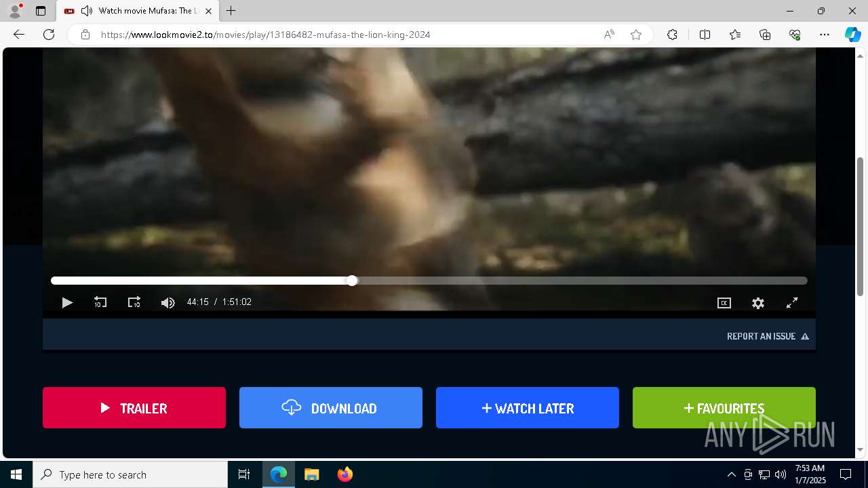Open the red Trailer button
This screenshot has width=868, height=488.
tap(134, 408)
